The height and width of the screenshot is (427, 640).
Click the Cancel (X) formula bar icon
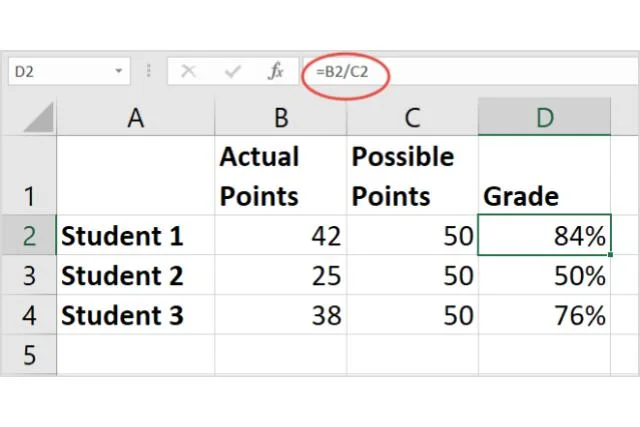189,71
